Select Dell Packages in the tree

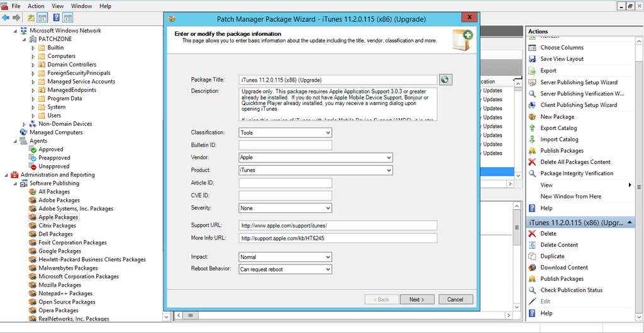pyautogui.click(x=55, y=234)
